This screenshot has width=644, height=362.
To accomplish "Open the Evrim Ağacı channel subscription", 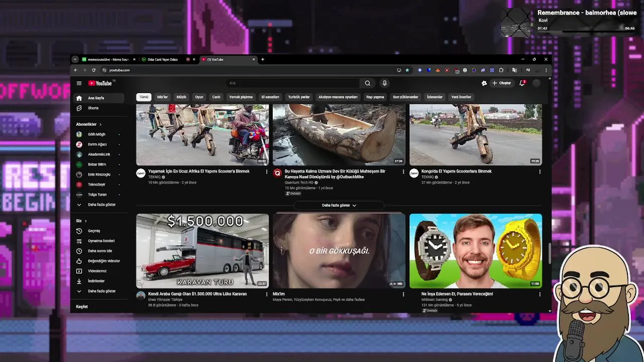I will [97, 144].
